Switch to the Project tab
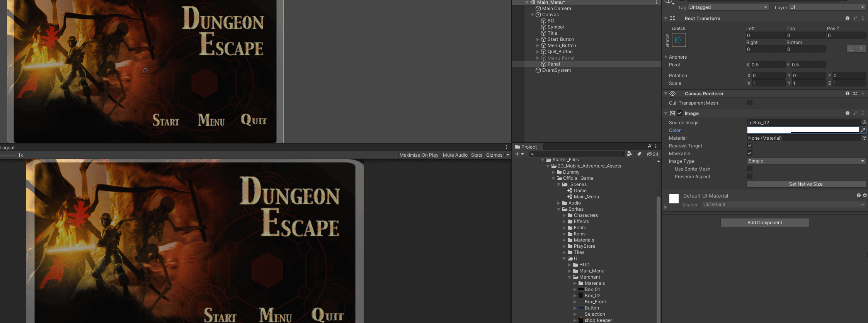The height and width of the screenshot is (323, 868). [526, 147]
